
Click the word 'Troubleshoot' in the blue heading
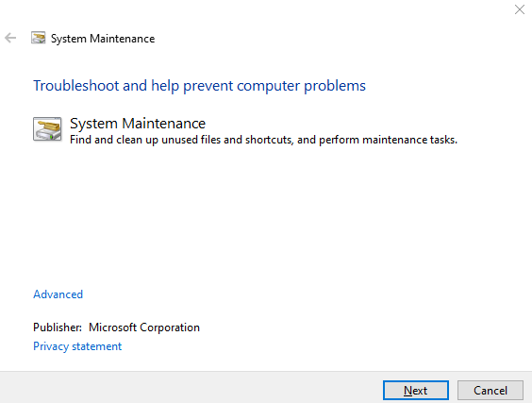(x=76, y=86)
